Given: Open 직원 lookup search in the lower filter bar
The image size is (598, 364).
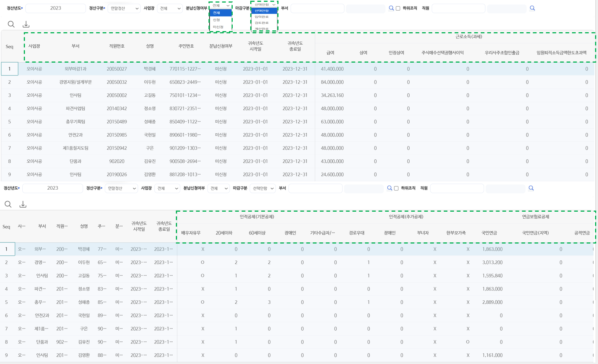Looking at the screenshot, I should pos(531,188).
